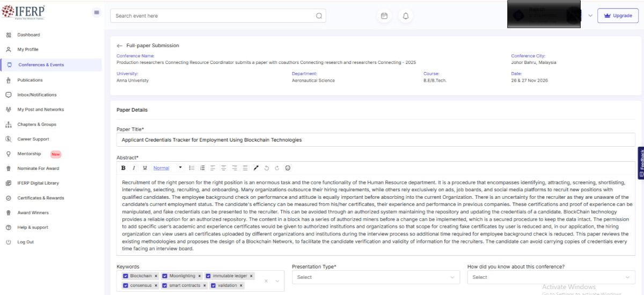
Task: Click Log Out in the sidebar
Action: pos(25,242)
